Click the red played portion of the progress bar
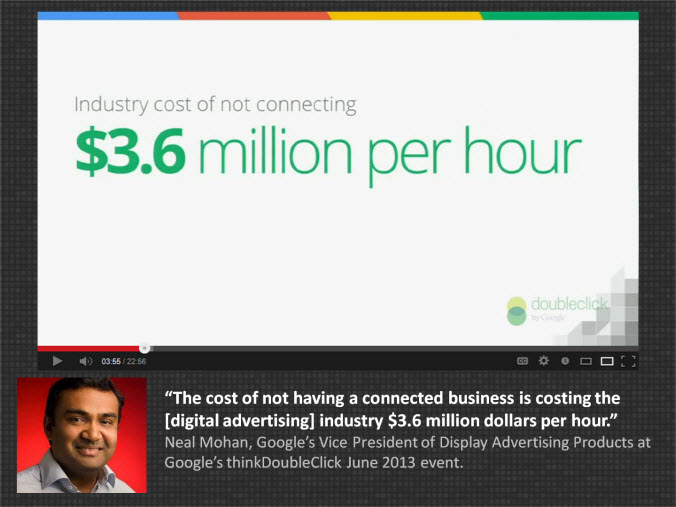Viewport: 676px width, 507px height. point(90,348)
